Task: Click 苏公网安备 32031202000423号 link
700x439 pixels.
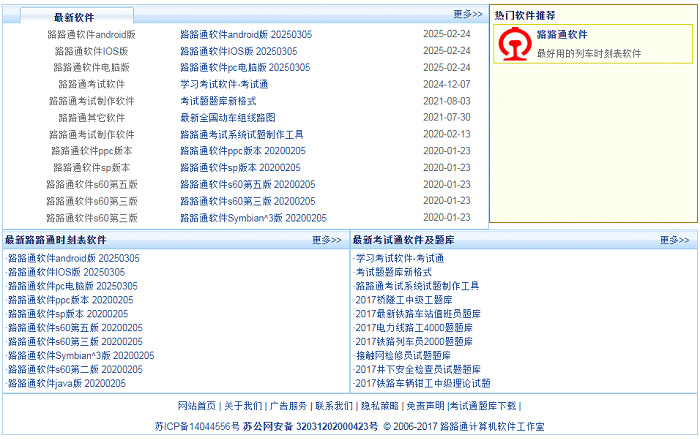Action: click(310, 426)
